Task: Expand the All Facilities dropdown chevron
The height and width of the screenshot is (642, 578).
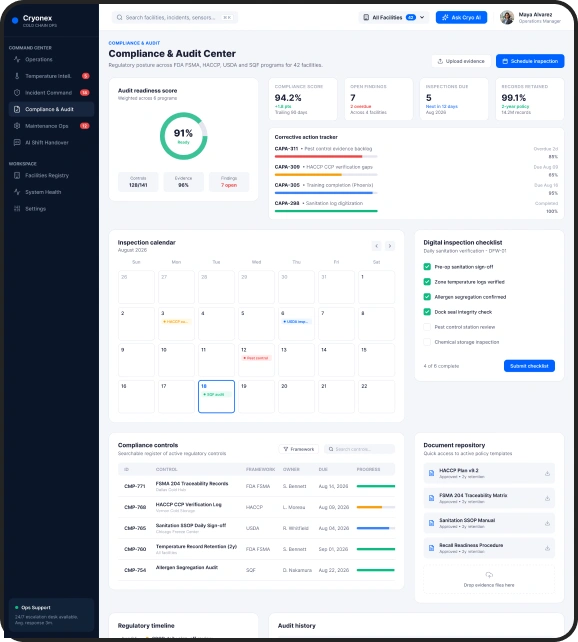Action: point(422,18)
